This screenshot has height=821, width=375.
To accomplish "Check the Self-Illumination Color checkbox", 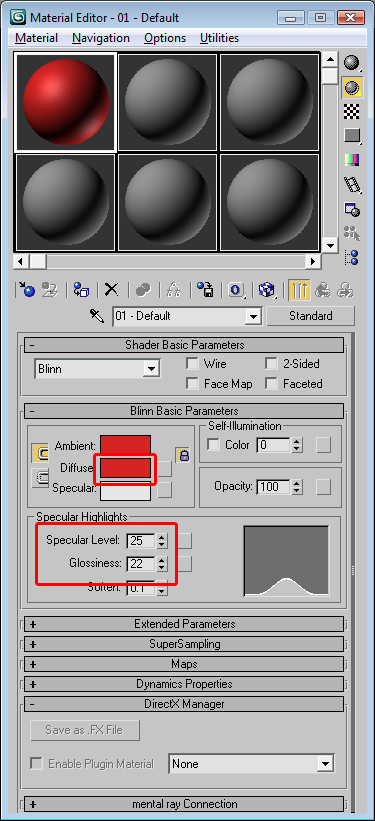I will (213, 445).
